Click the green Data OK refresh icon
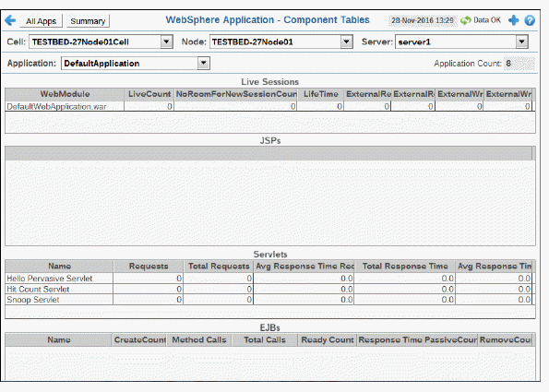 (x=465, y=20)
